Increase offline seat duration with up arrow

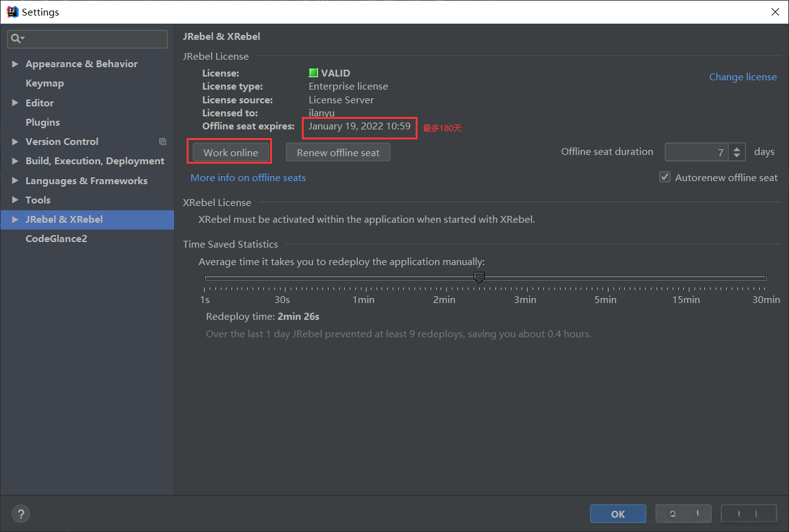[x=737, y=149]
